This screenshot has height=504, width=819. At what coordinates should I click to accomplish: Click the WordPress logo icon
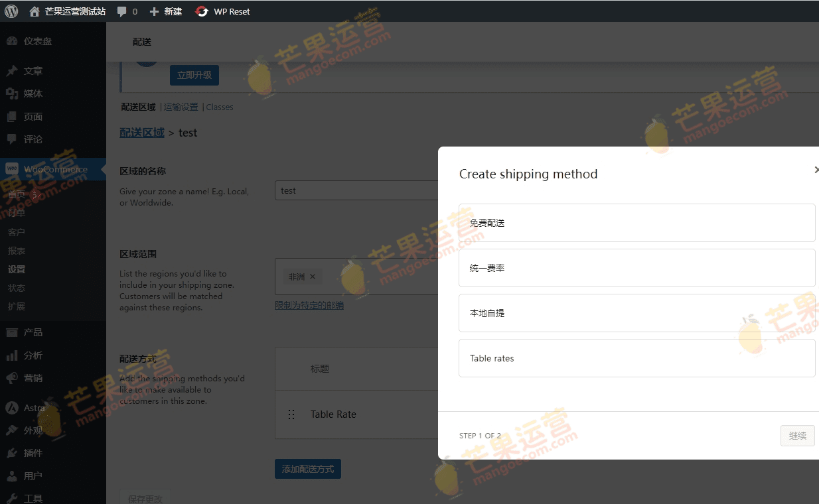tap(11, 11)
